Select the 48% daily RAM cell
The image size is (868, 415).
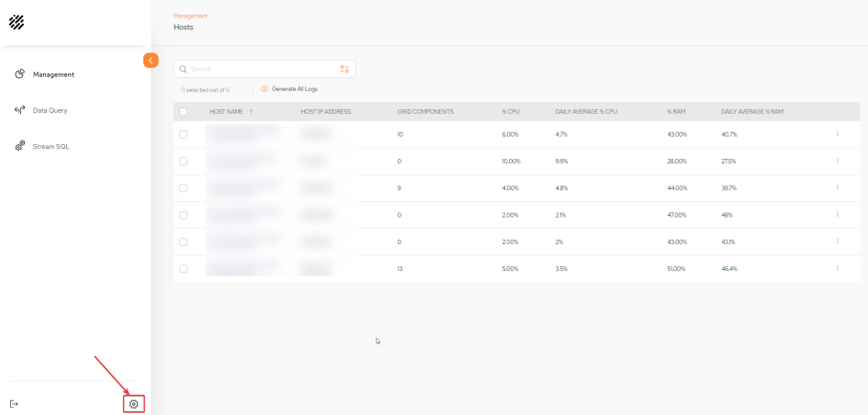coord(727,215)
